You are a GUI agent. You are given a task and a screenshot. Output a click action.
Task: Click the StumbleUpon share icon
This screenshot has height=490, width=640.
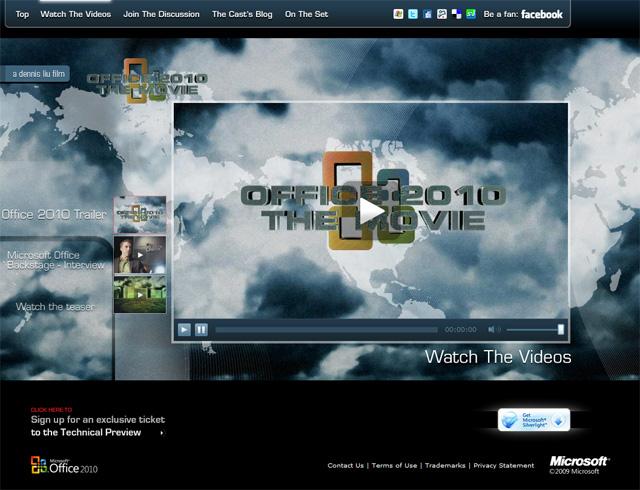pyautogui.click(x=470, y=14)
